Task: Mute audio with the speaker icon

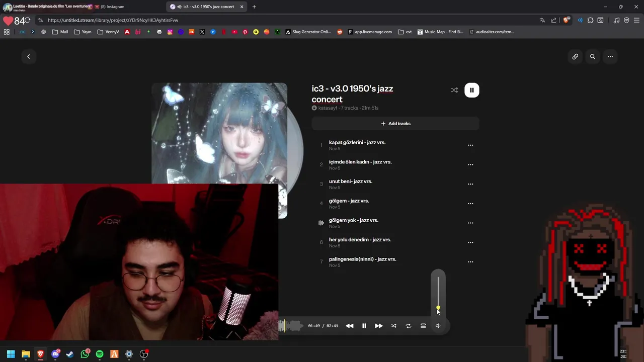Action: (438, 326)
